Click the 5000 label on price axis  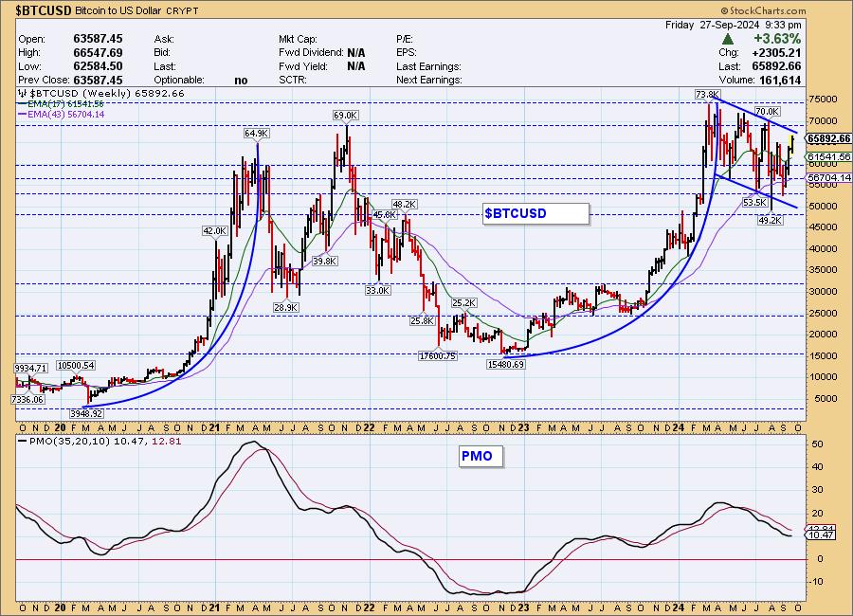(826, 398)
